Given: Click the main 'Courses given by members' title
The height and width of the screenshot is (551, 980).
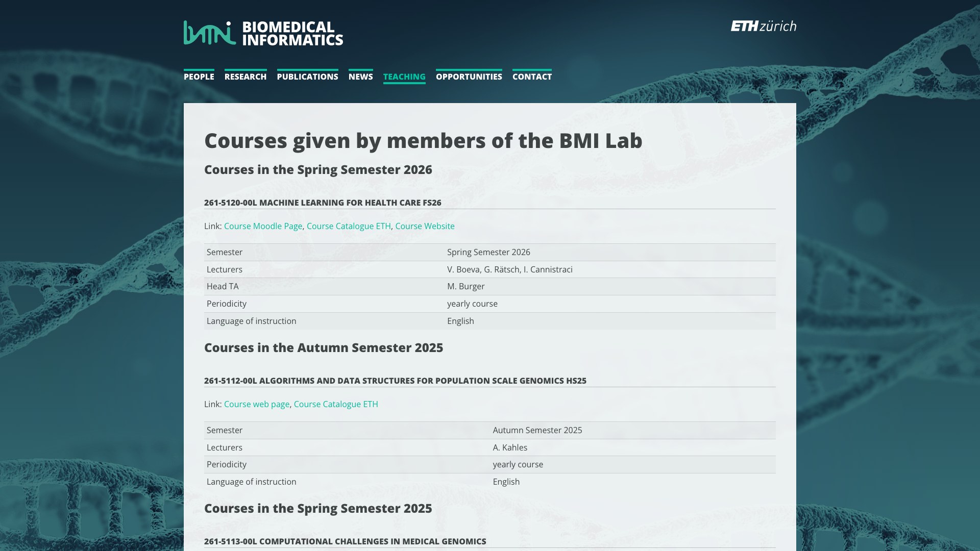Looking at the screenshot, I should point(423,140).
